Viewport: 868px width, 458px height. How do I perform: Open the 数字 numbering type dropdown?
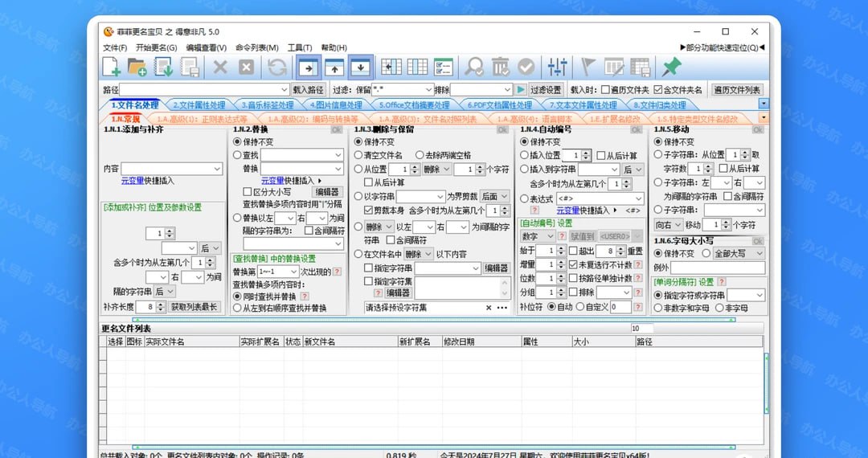pyautogui.click(x=538, y=236)
